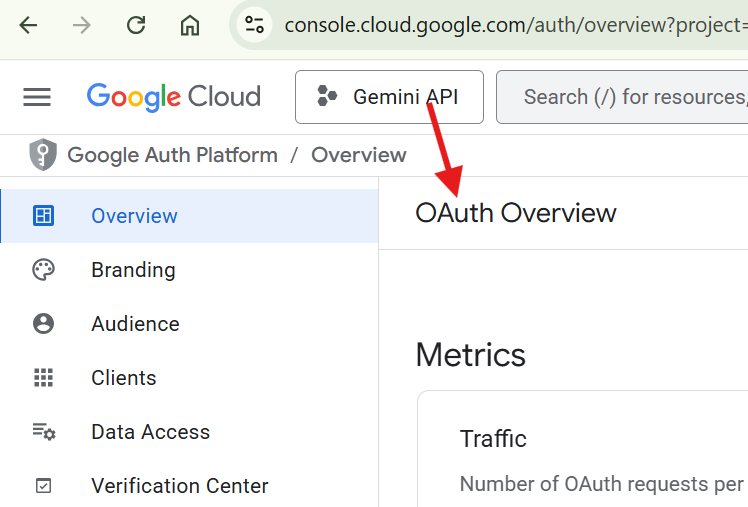Click the project picker hexagon icon
Image resolution: width=748 pixels, height=507 pixels.
pyautogui.click(x=327, y=96)
